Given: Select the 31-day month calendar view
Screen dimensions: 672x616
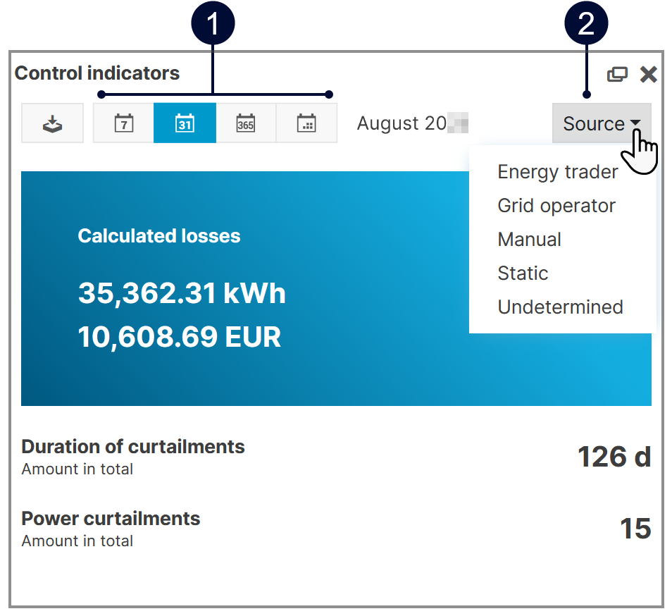Looking at the screenshot, I should pos(185,123).
